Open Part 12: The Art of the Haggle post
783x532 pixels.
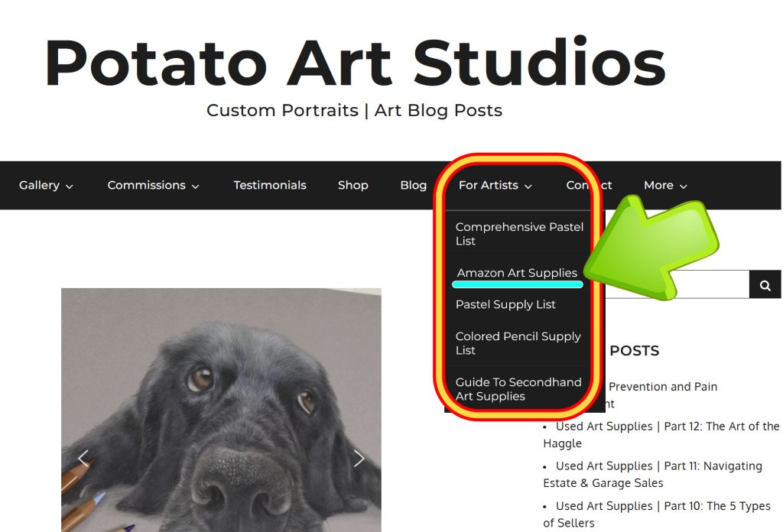coord(661,434)
